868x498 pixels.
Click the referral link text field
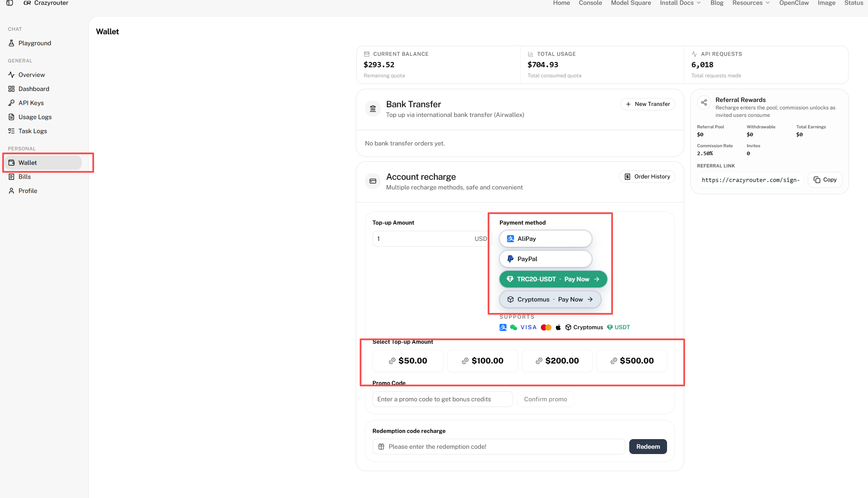(751, 180)
